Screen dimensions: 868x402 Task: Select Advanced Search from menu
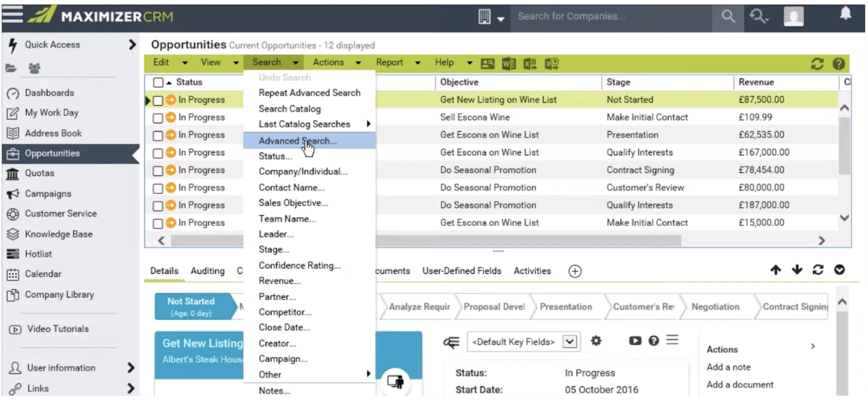[x=309, y=141]
